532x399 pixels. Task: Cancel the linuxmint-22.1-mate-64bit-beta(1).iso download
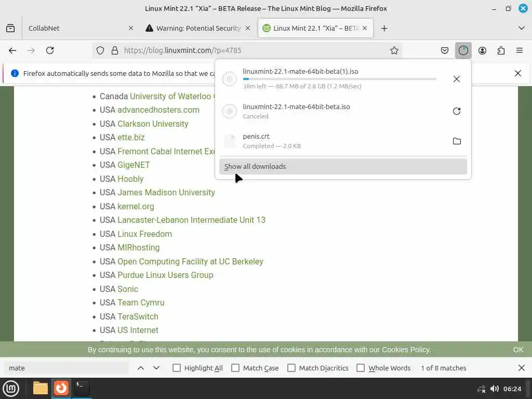tap(457, 79)
